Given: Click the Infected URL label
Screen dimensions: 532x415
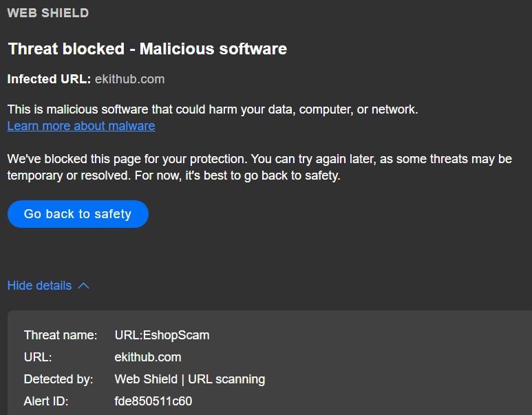Looking at the screenshot, I should pos(49,79).
